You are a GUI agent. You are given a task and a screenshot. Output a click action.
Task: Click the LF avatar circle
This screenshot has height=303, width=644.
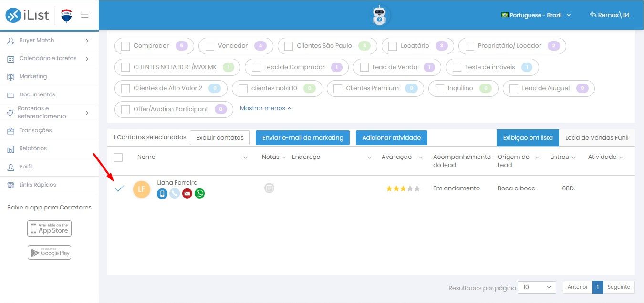click(141, 189)
